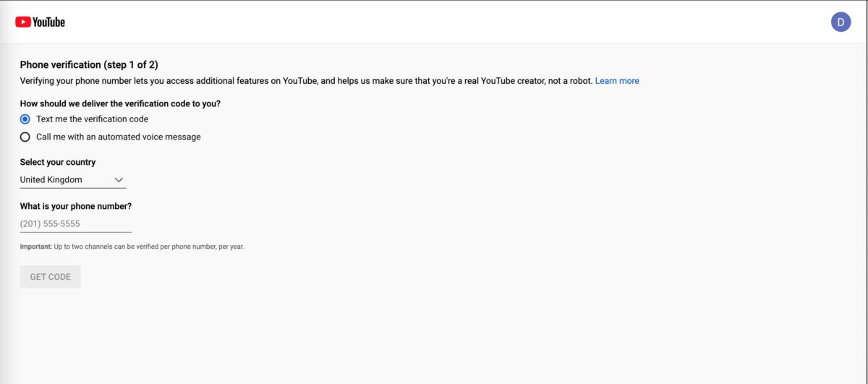Click the 'Phone verification (step 1 of 2)' heading
Image resolution: width=868 pixels, height=384 pixels.
(x=89, y=64)
